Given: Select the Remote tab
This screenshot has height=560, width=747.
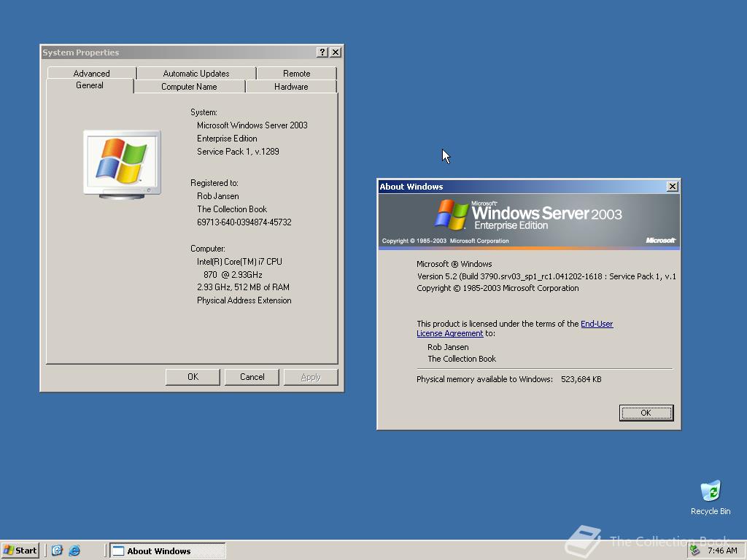Looking at the screenshot, I should [296, 74].
